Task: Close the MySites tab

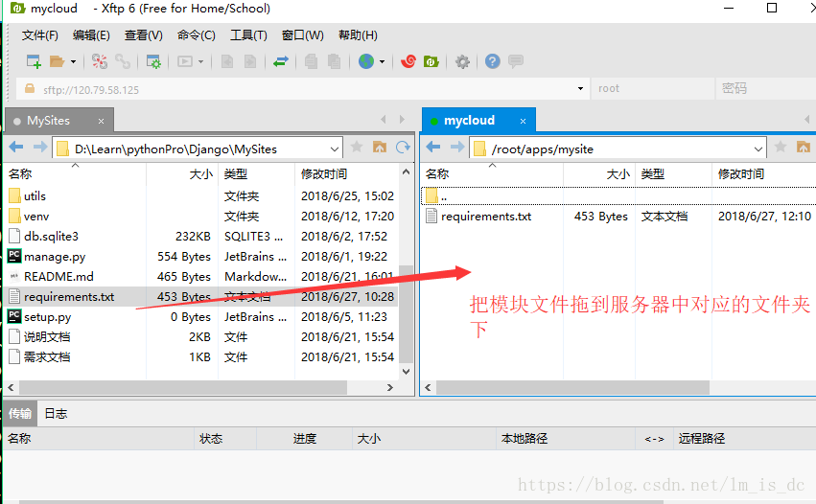Action: pos(101,121)
